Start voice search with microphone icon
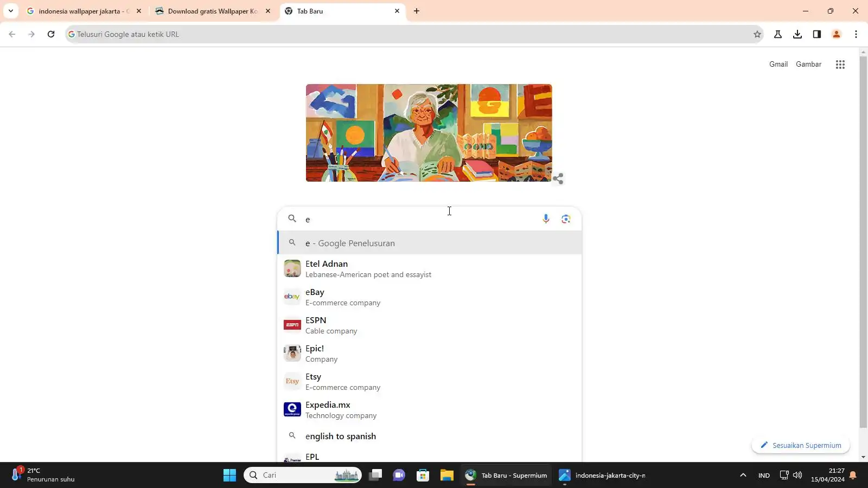868x488 pixels. (546, 219)
